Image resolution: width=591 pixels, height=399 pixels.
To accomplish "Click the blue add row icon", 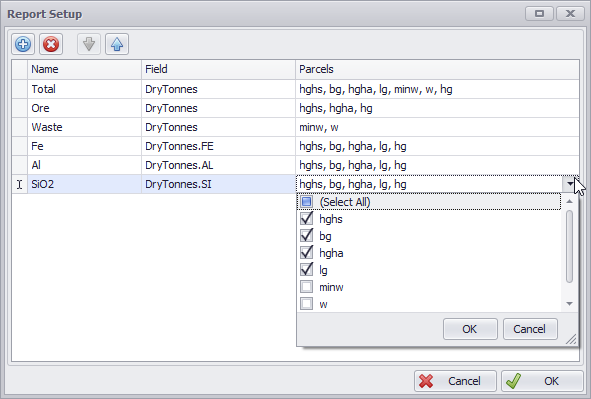I will (x=23, y=44).
